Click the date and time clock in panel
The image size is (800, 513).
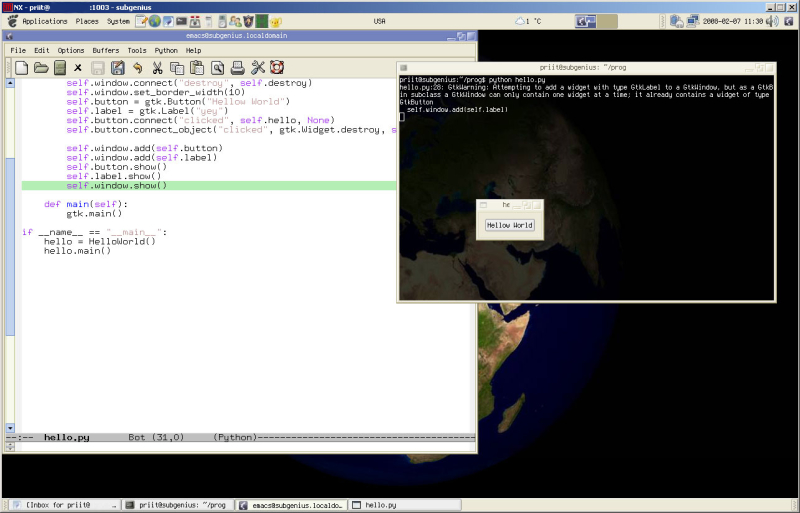[733, 21]
